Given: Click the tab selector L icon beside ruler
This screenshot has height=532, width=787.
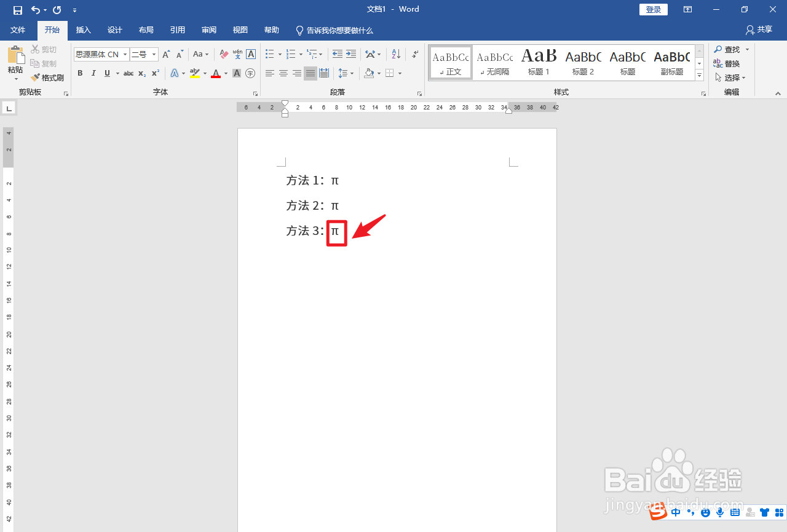Looking at the screenshot, I should tap(9, 109).
